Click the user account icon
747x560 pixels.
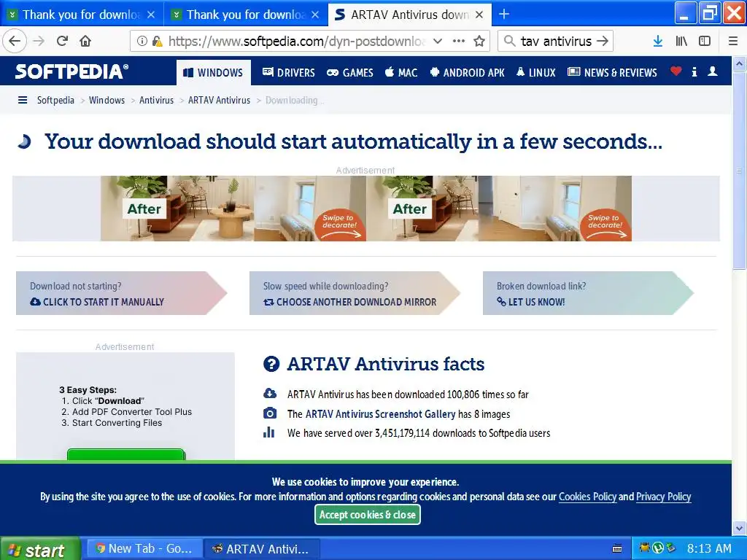pyautogui.click(x=713, y=71)
